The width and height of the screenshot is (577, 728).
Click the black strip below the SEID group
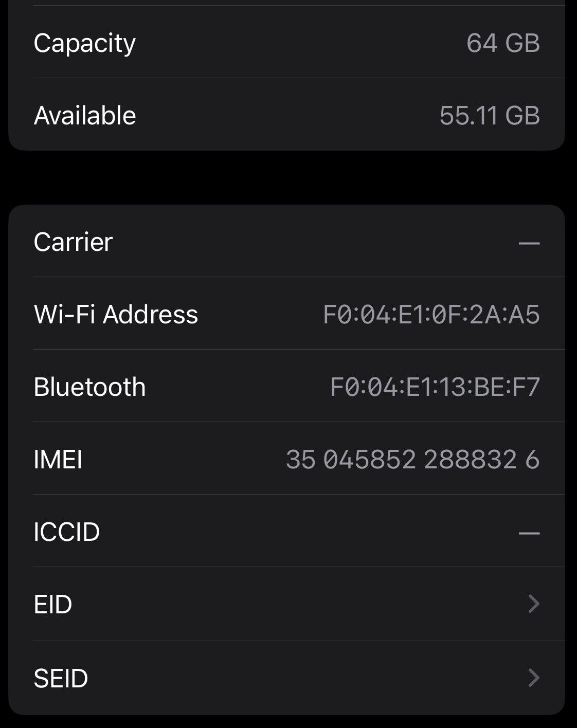[x=288, y=722]
